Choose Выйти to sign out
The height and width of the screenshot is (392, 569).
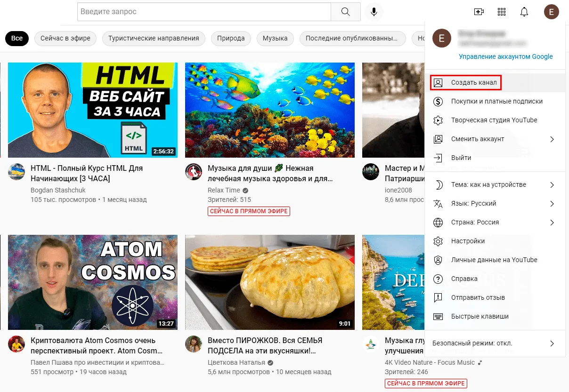[495, 158]
